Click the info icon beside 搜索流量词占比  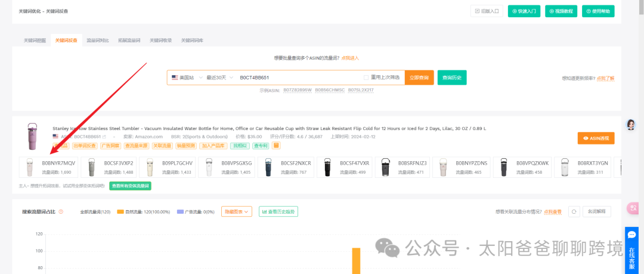click(61, 212)
